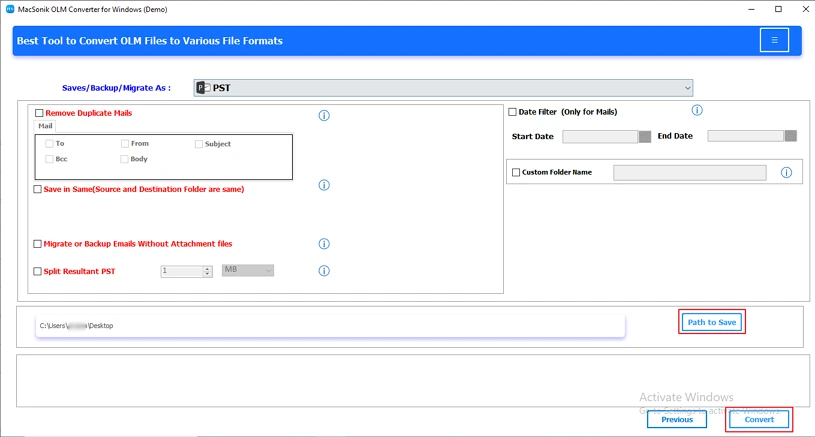Image resolution: width=815 pixels, height=437 pixels.
Task: Click the Custom Folder Name text field
Action: [x=690, y=173]
